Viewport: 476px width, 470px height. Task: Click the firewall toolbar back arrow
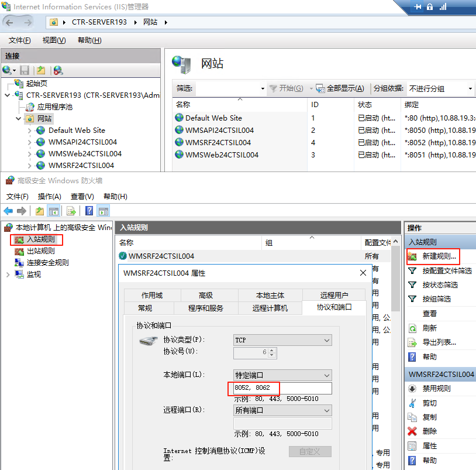[8, 211]
